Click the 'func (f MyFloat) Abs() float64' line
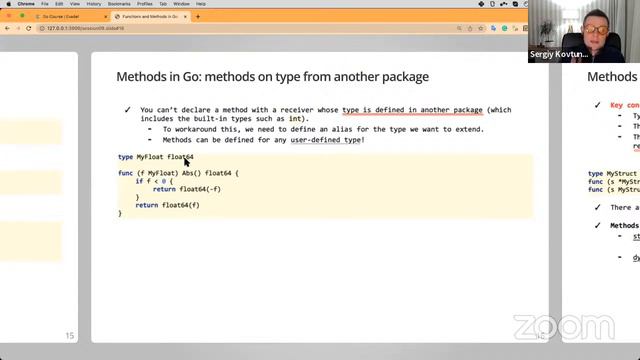This screenshot has width=640, height=360. click(178, 173)
